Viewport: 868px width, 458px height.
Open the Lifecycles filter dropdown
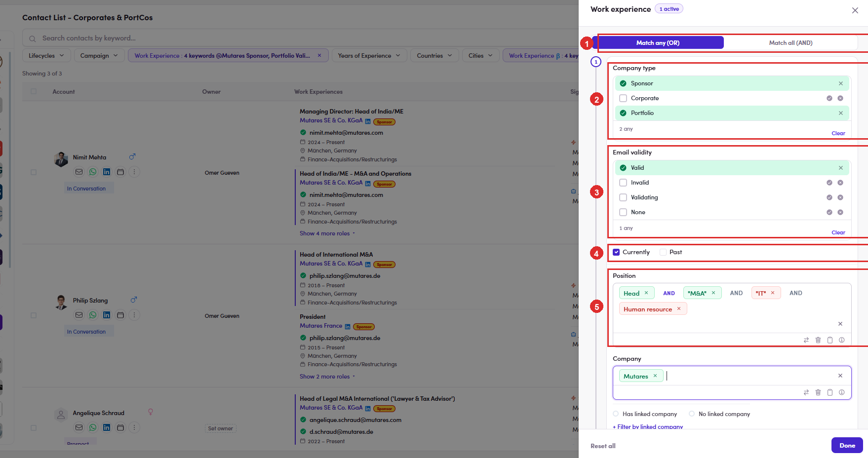[x=46, y=56]
